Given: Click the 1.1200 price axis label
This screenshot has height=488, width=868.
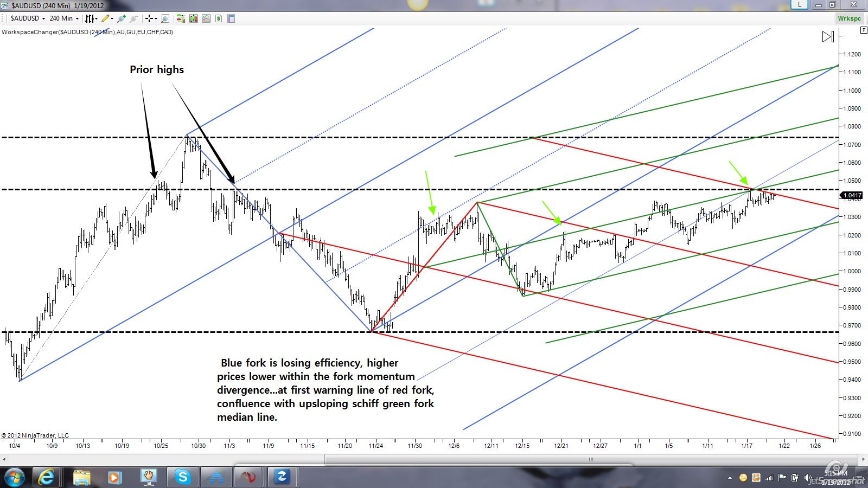Looking at the screenshot, I should click(852, 54).
